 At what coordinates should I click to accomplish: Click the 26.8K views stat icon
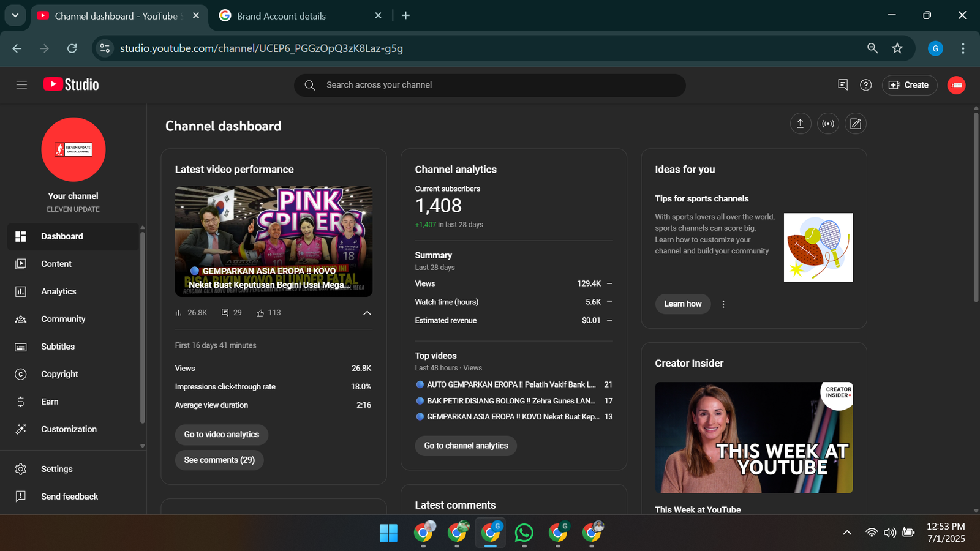(x=179, y=313)
